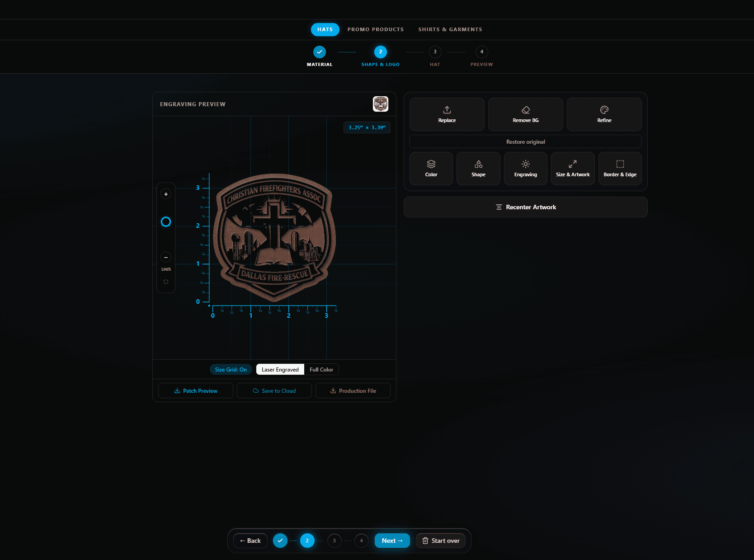
Task: Jump to the Preview step in top stepper
Action: pyautogui.click(x=482, y=56)
